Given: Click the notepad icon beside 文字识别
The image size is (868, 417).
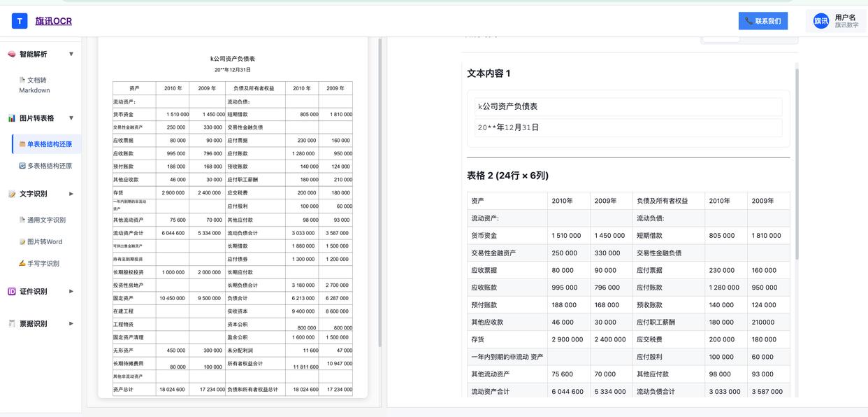Looking at the screenshot, I should (12, 194).
